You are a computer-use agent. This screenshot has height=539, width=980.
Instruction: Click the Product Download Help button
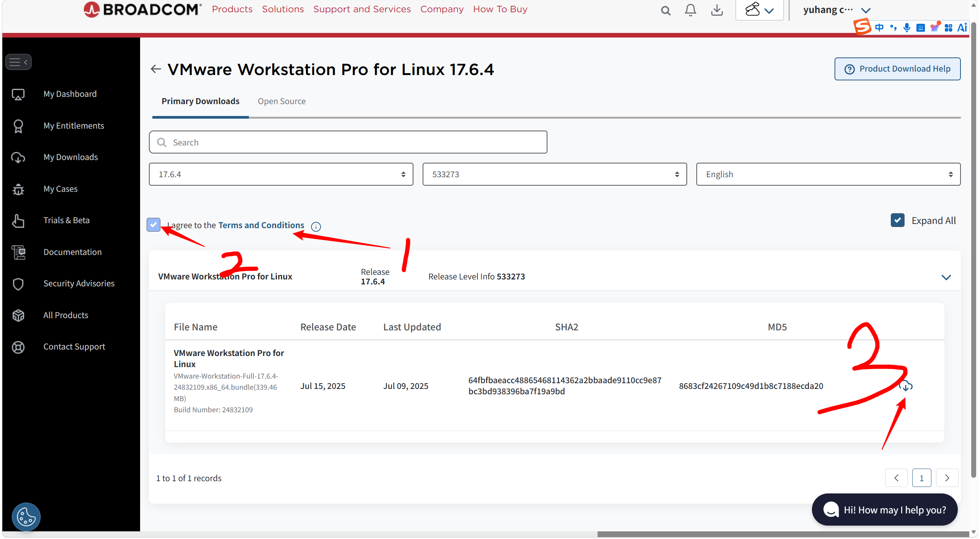coord(897,69)
